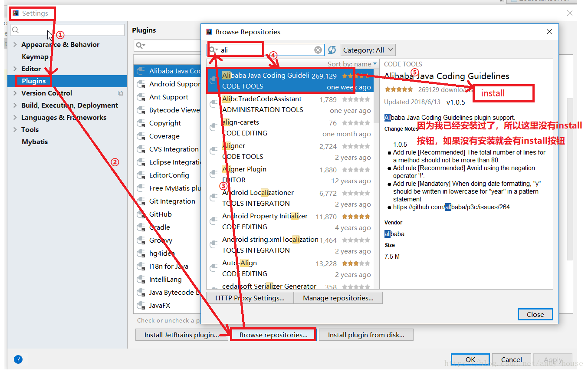This screenshot has width=588, height=372.
Task: Click Install plugin from disk button
Action: (x=366, y=335)
